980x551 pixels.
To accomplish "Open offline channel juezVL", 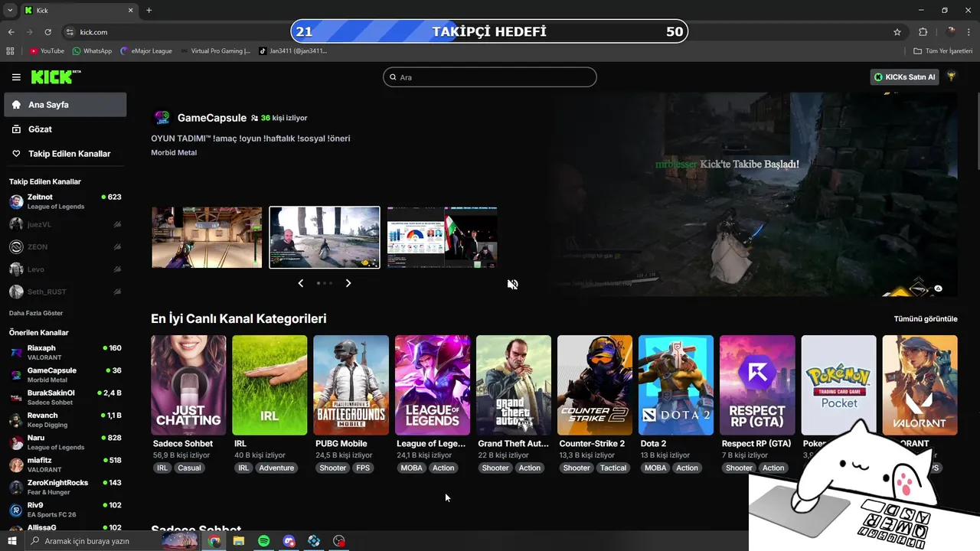I will click(x=65, y=224).
